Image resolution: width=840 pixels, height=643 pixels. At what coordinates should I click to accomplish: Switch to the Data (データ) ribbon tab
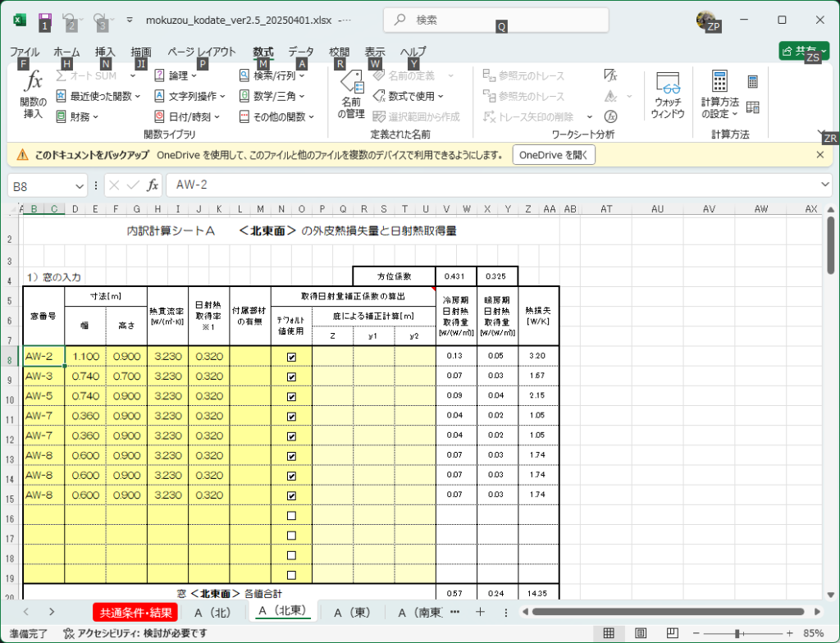[x=300, y=52]
